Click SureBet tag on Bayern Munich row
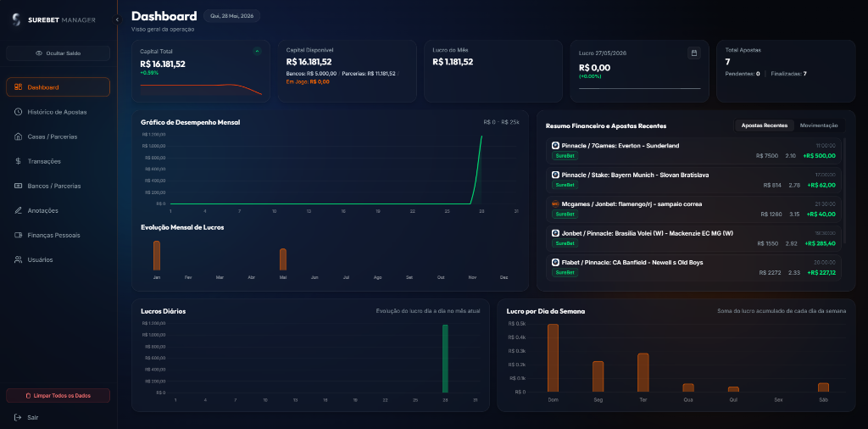Viewport: 868px width, 429px height. tap(565, 185)
